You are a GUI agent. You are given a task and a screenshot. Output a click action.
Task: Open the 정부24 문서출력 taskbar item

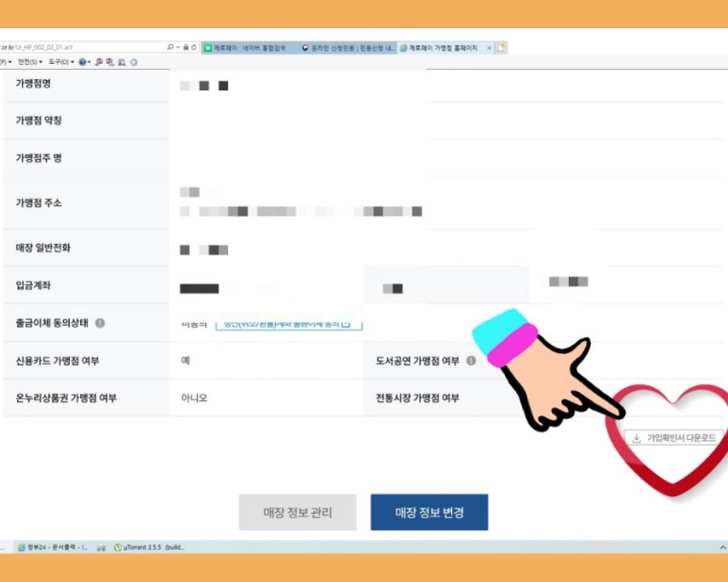pyautogui.click(x=53, y=547)
